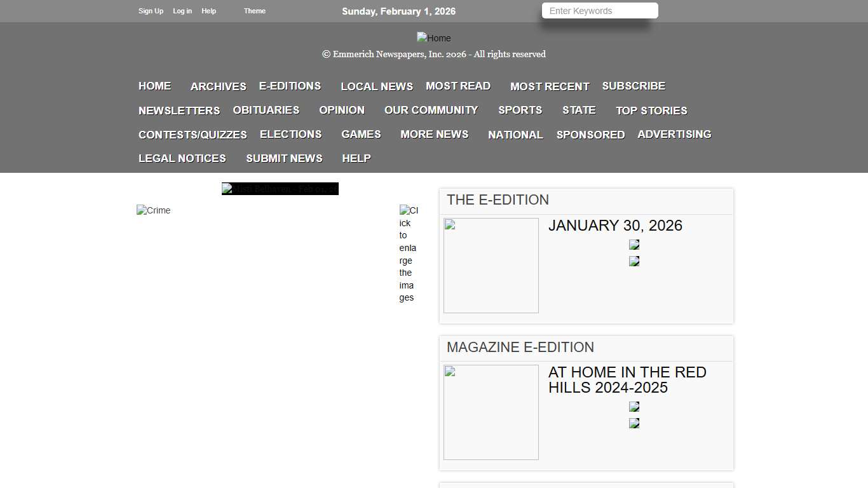Focus the Enter Keywords search field
868x488 pixels.
599,11
